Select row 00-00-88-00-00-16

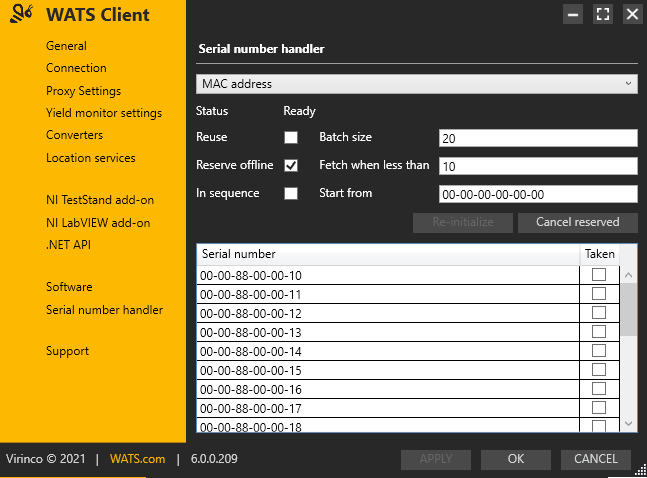(388, 389)
